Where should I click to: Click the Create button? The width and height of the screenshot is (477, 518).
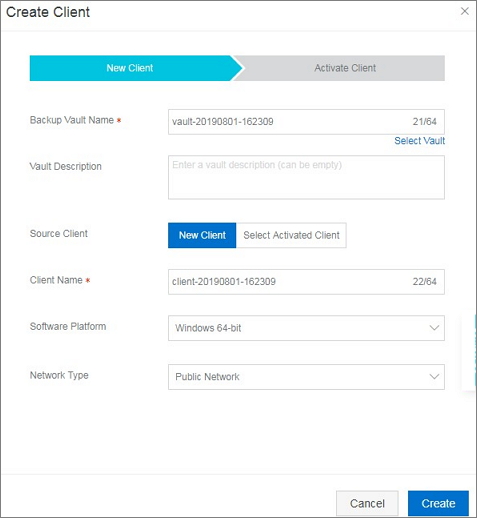click(x=438, y=503)
